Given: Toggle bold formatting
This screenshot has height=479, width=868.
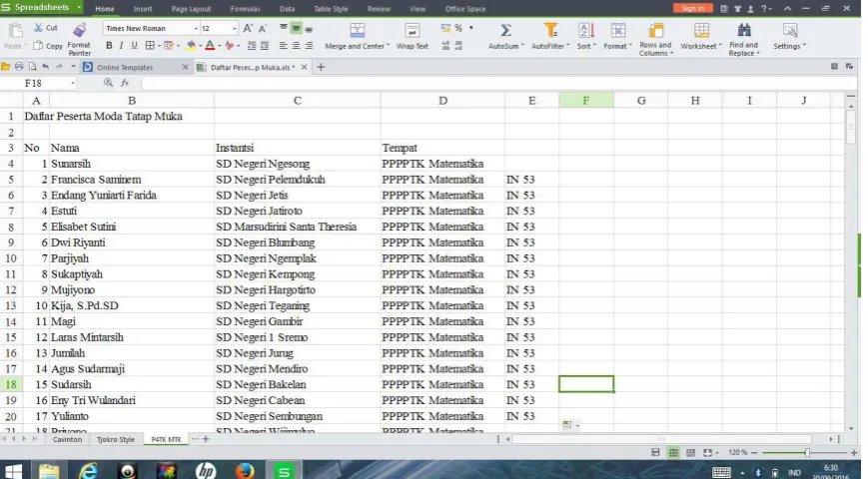Looking at the screenshot, I should 109,46.
